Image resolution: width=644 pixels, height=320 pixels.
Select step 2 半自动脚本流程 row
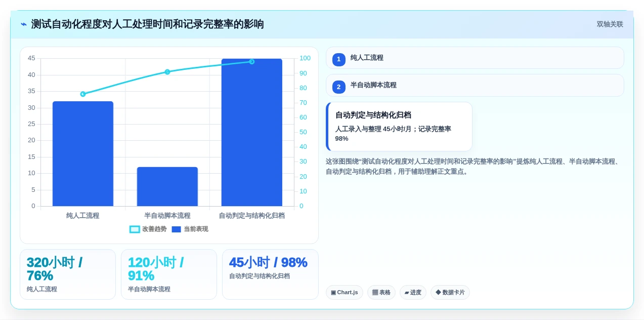(x=475, y=85)
